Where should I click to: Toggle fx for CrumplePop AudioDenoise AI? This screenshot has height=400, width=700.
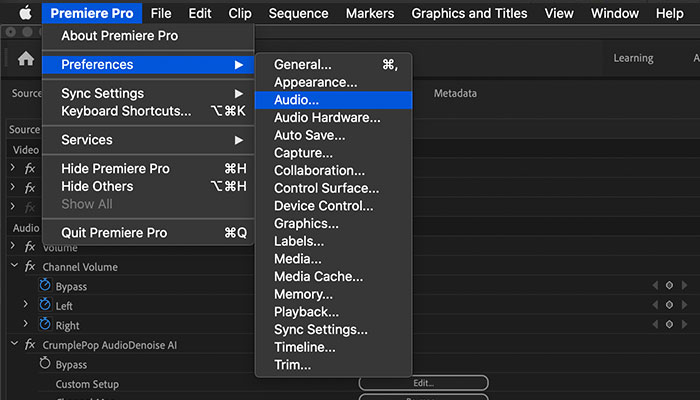coord(30,345)
